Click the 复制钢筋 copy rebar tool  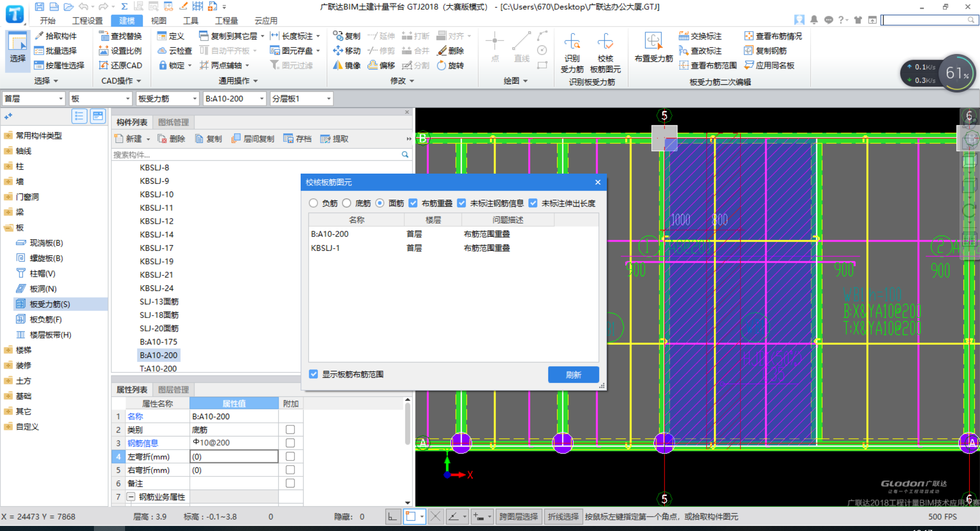coord(765,51)
